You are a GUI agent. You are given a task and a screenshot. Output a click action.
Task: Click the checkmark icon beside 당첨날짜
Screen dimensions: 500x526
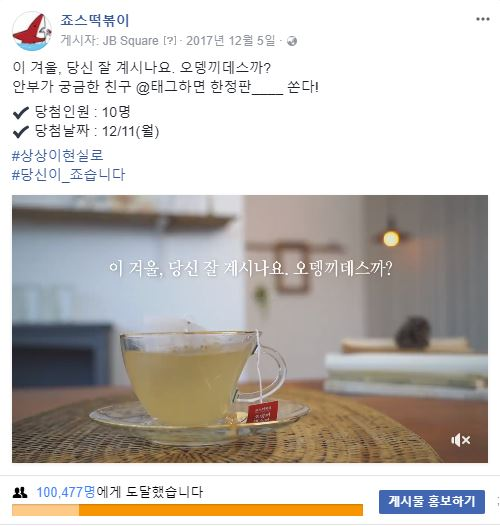point(20,132)
